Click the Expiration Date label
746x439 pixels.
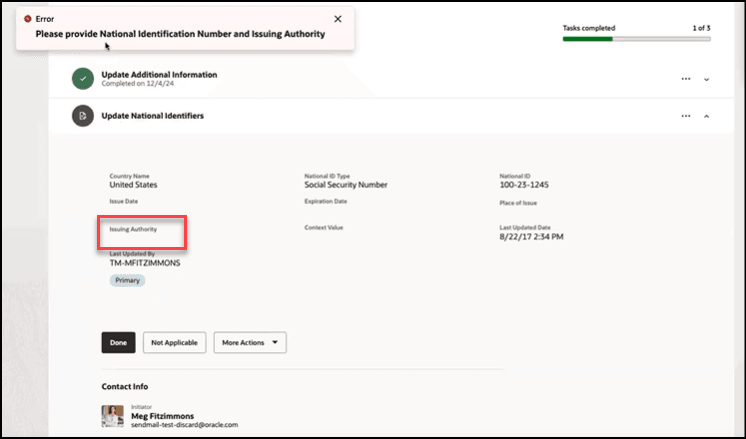tap(326, 202)
